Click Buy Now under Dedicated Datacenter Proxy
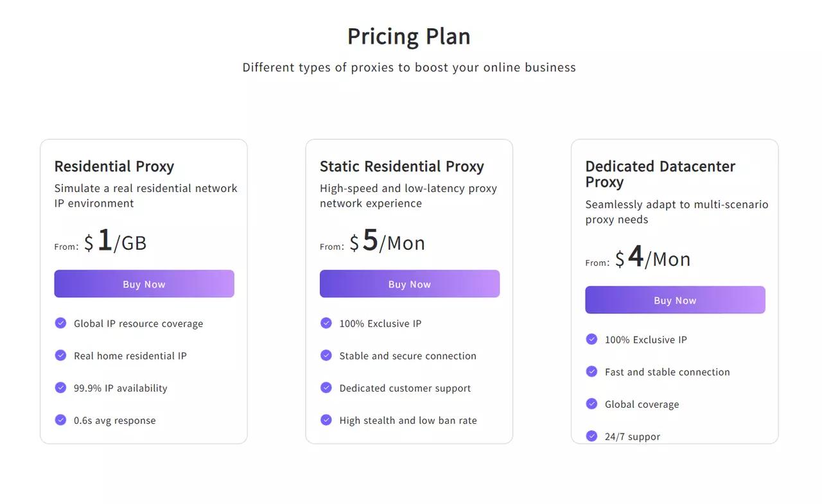 click(x=675, y=300)
